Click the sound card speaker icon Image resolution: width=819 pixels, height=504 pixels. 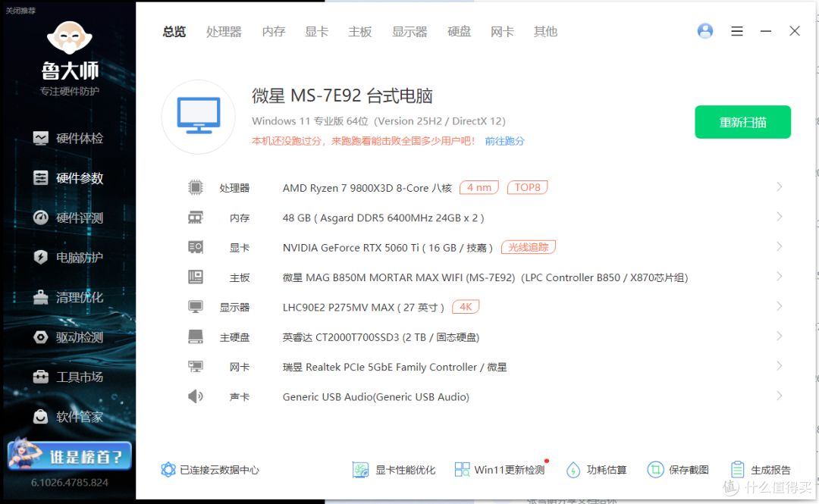click(x=196, y=396)
